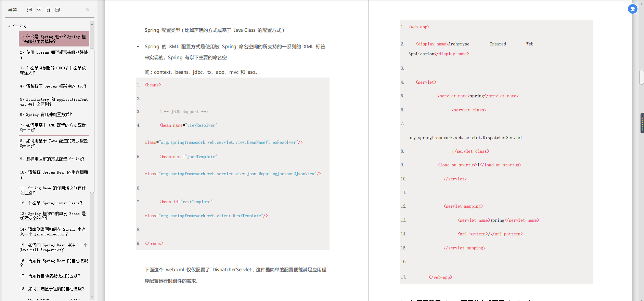Screen dimensions: 644x301
Task: Click the '<!-- JSON Support -->' comment line
Action: click(184, 111)
